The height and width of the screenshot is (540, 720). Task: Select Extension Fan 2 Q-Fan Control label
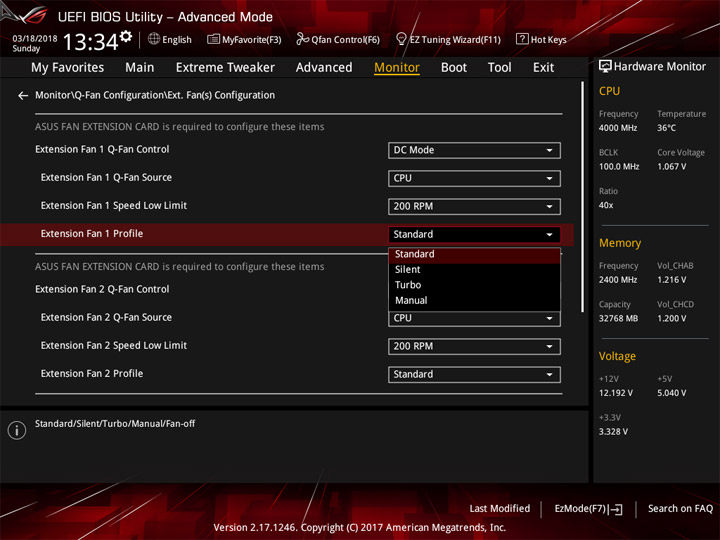click(102, 289)
